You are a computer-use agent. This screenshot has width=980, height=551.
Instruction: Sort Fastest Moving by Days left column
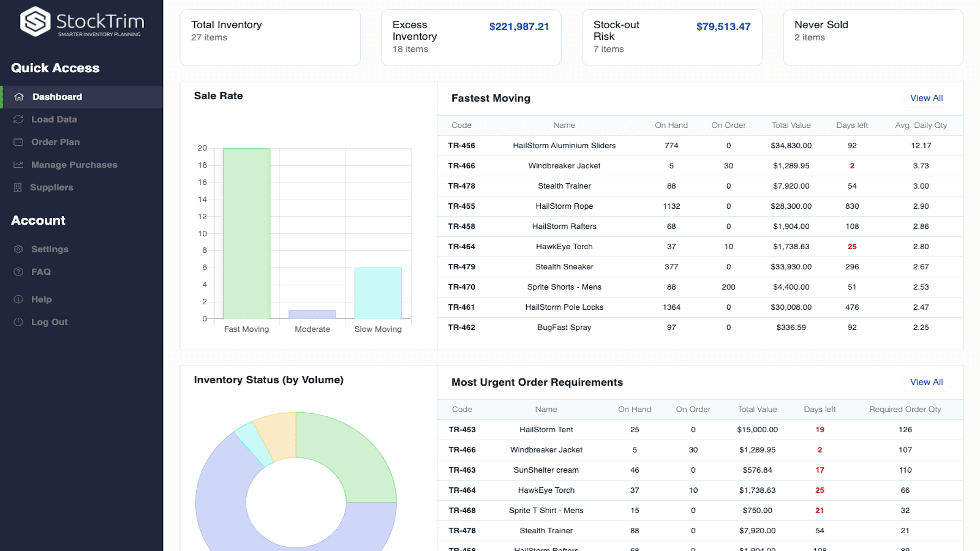tap(852, 125)
